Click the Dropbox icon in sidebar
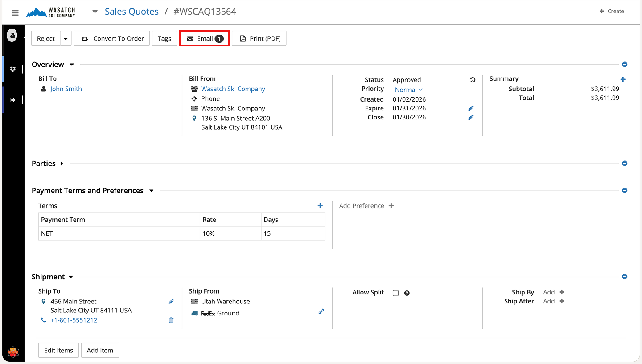This screenshot has height=364, width=642. 12,69
